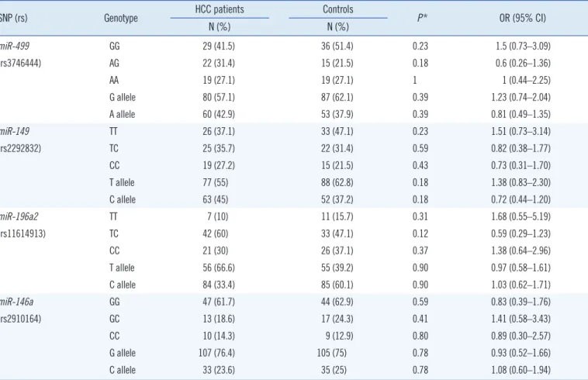Click odds ratio 1.5 (0.73–3.09)

[523, 46]
